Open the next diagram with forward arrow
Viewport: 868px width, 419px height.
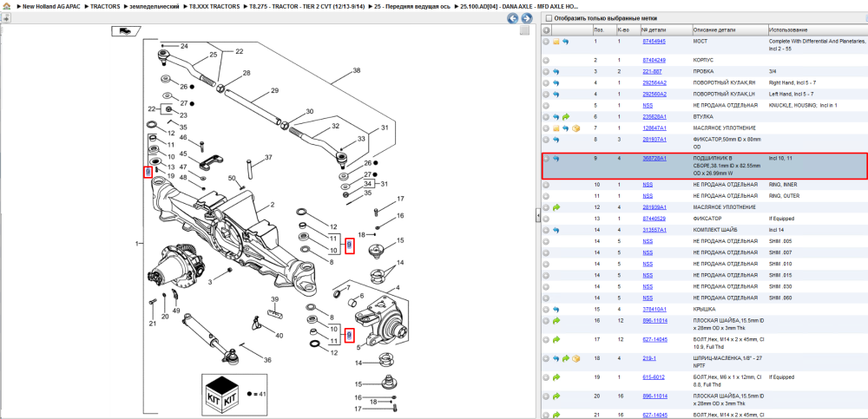click(x=527, y=18)
